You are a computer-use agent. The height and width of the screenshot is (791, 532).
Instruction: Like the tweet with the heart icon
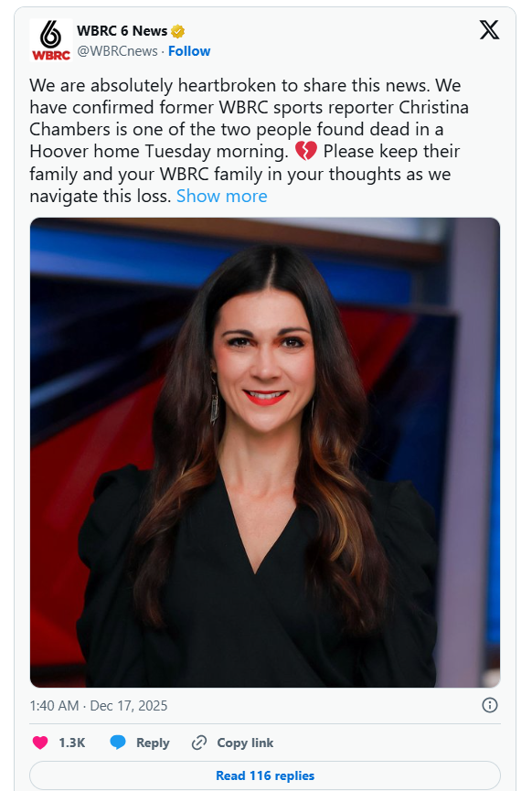coord(40,743)
